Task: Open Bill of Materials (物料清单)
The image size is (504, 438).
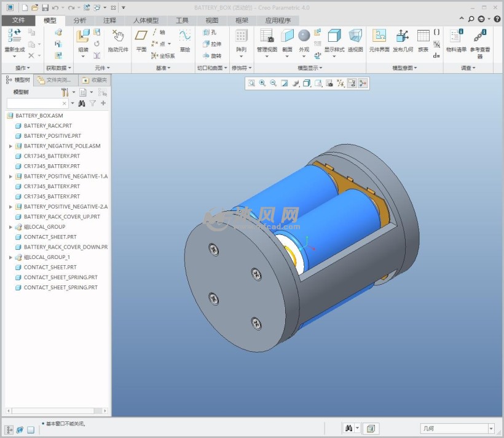Action: pyautogui.click(x=456, y=36)
